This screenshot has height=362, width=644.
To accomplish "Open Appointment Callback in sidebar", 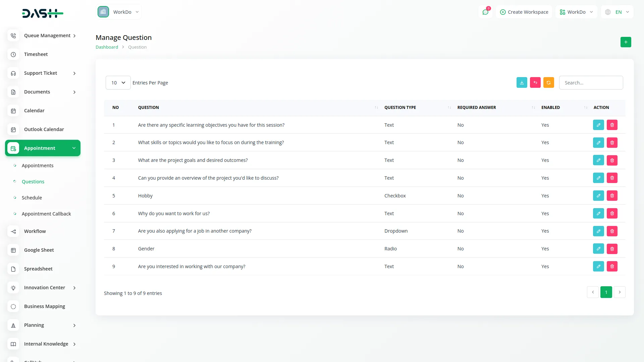I will click(46, 214).
